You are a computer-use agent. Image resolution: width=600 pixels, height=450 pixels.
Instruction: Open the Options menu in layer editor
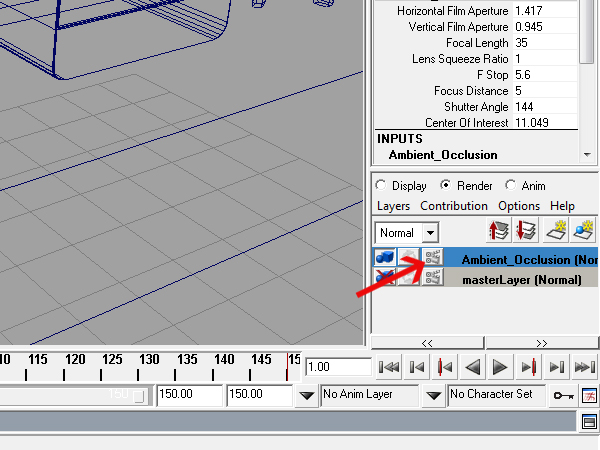[519, 206]
